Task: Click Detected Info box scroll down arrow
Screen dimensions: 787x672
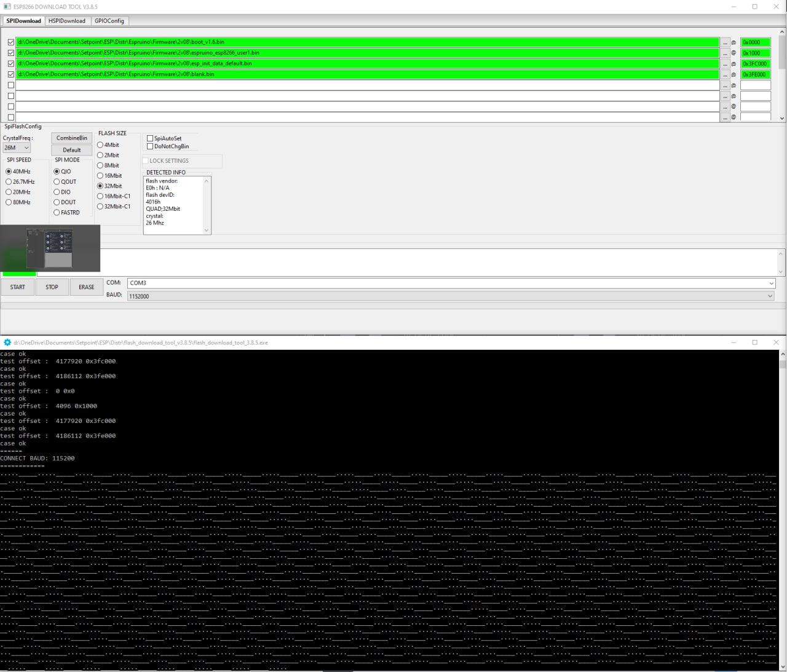Action: pyautogui.click(x=207, y=231)
